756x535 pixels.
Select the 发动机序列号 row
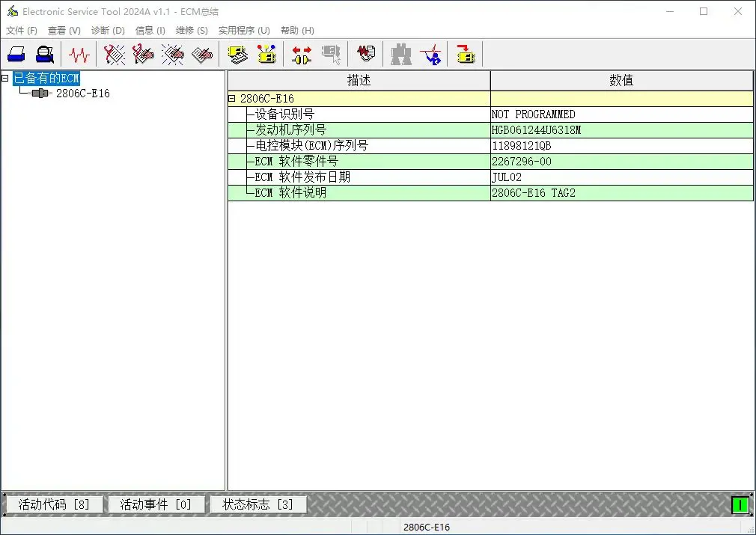(x=490, y=130)
